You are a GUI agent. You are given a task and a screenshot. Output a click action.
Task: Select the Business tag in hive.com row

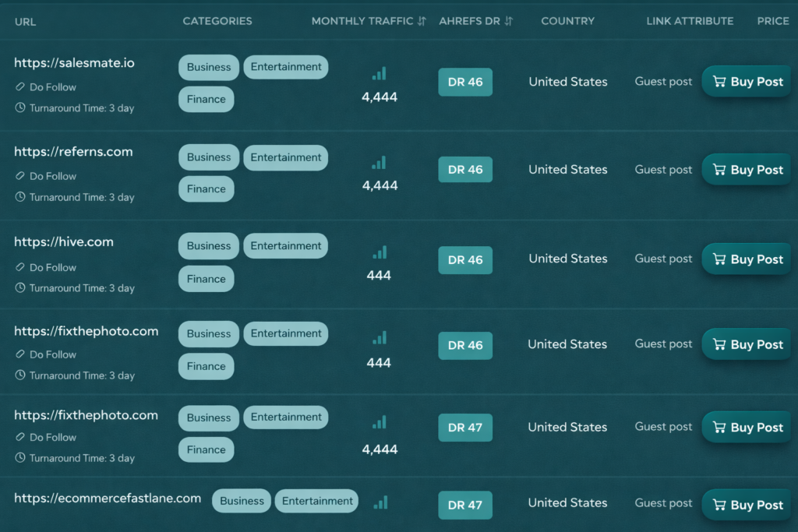click(x=209, y=245)
